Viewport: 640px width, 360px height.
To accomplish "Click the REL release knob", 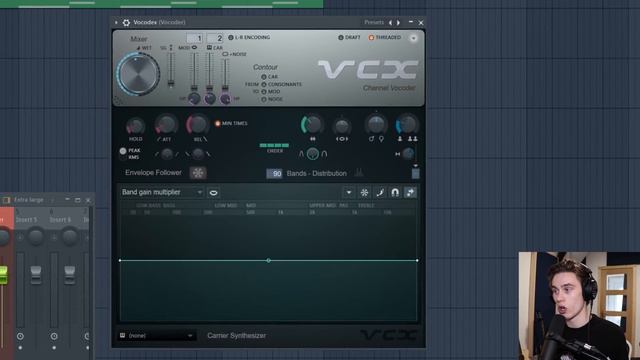I will [198, 124].
